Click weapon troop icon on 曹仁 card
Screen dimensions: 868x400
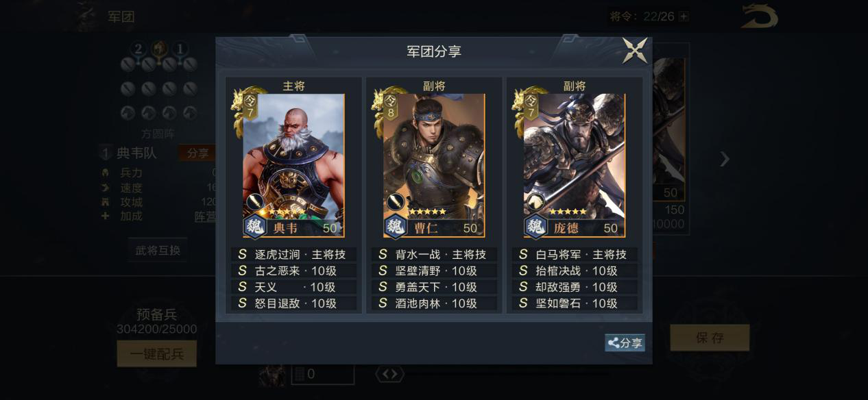tap(395, 201)
